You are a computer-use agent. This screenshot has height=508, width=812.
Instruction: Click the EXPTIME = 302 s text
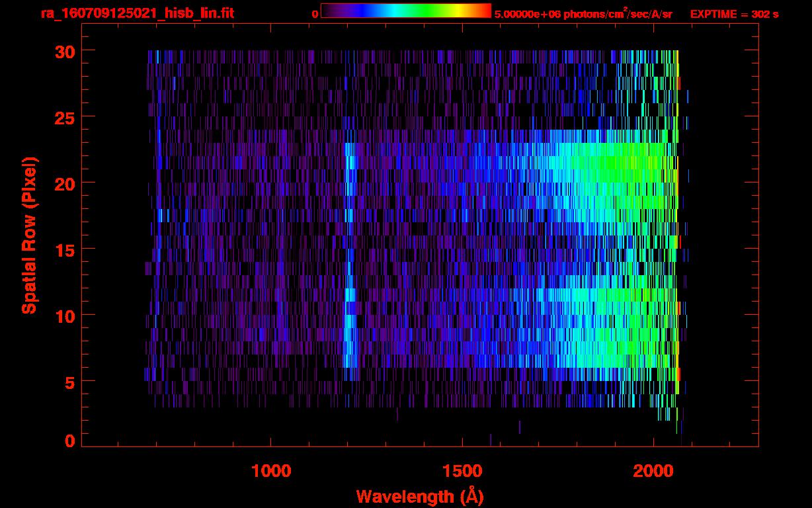(735, 14)
